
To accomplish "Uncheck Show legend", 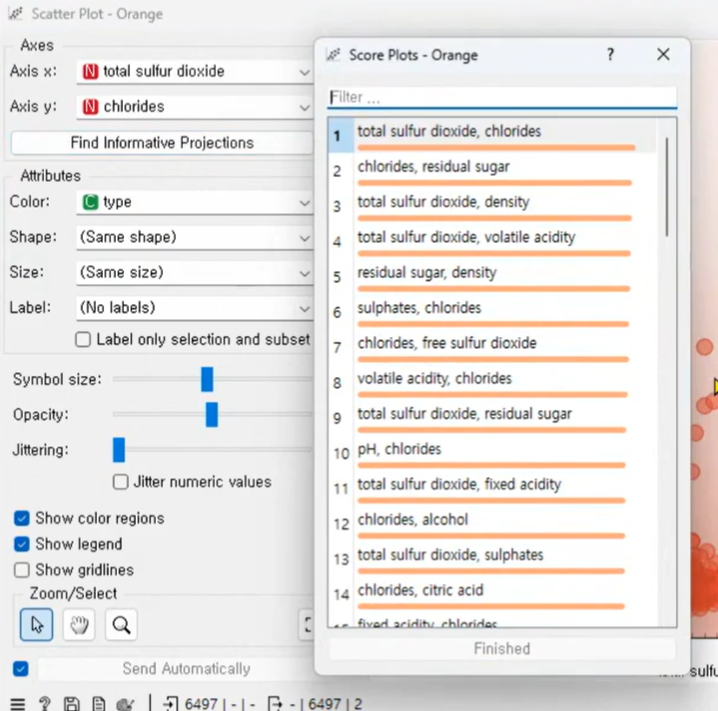I will [22, 544].
